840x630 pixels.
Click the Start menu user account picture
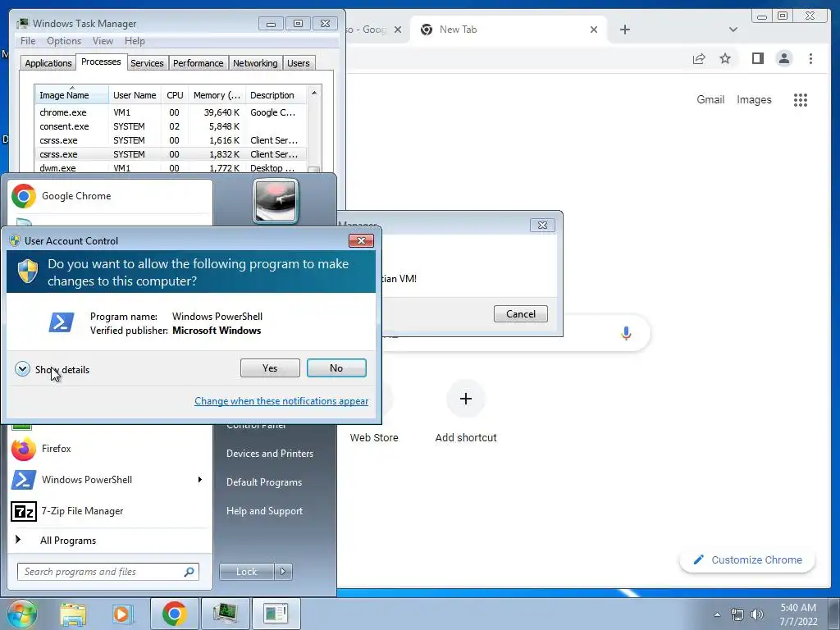(x=276, y=201)
